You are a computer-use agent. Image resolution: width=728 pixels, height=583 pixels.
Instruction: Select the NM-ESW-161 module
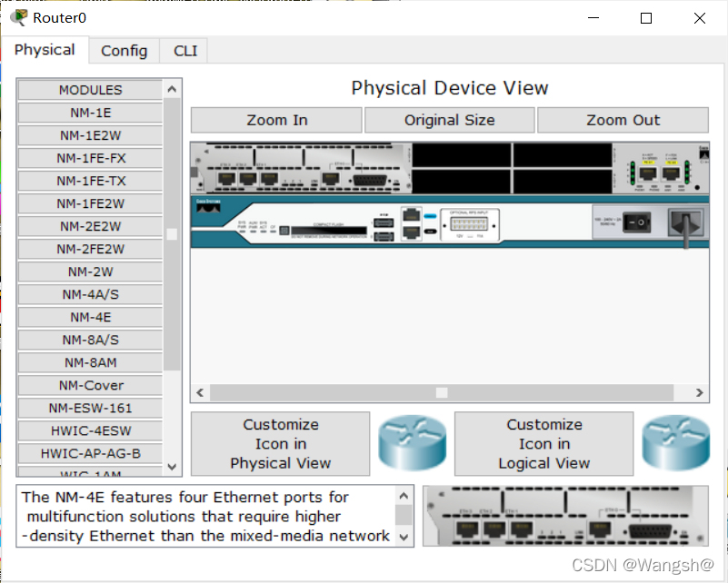[x=91, y=408]
